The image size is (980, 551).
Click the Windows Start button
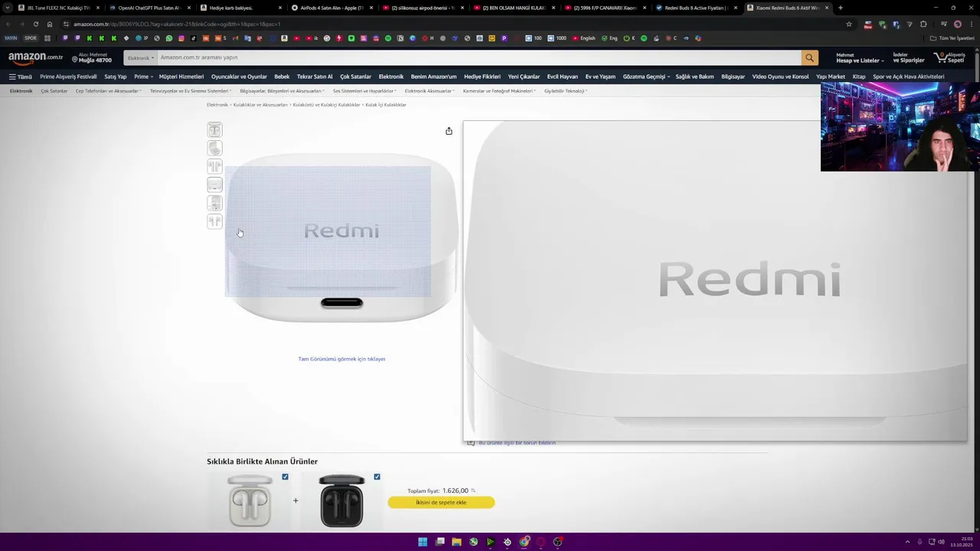tap(423, 542)
